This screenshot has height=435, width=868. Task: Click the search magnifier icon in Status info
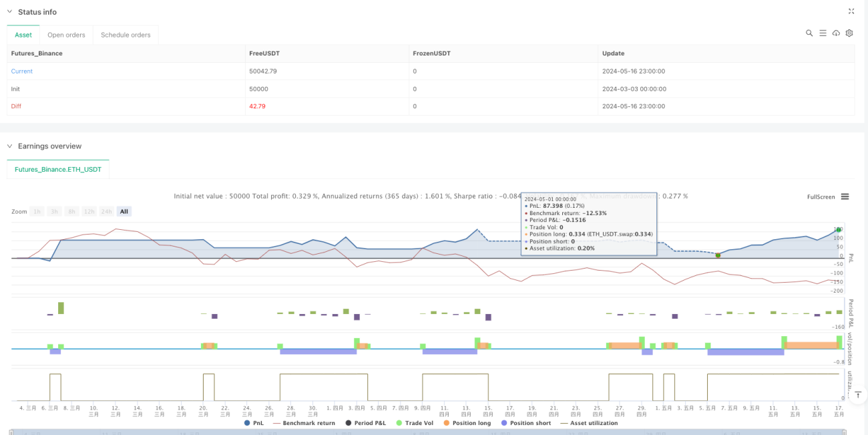point(809,33)
